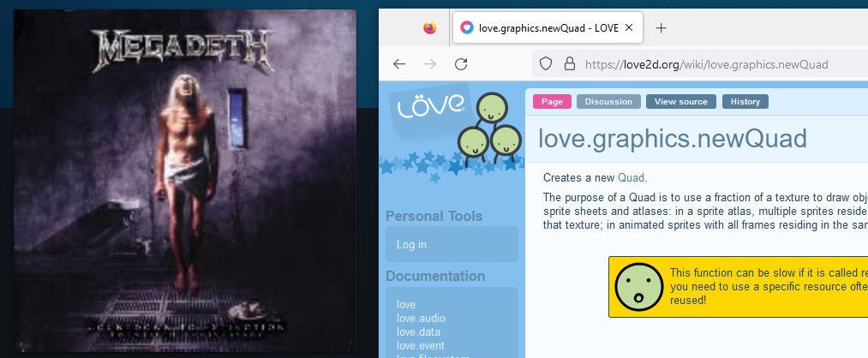Select the love.graphics.newQuad browser tab
The width and height of the screenshot is (868, 358).
[x=548, y=27]
